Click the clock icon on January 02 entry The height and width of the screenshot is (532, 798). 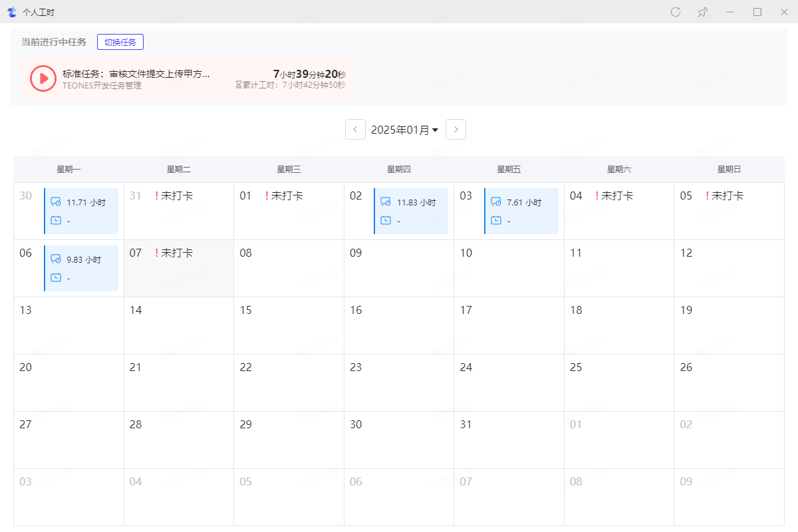tap(386, 221)
